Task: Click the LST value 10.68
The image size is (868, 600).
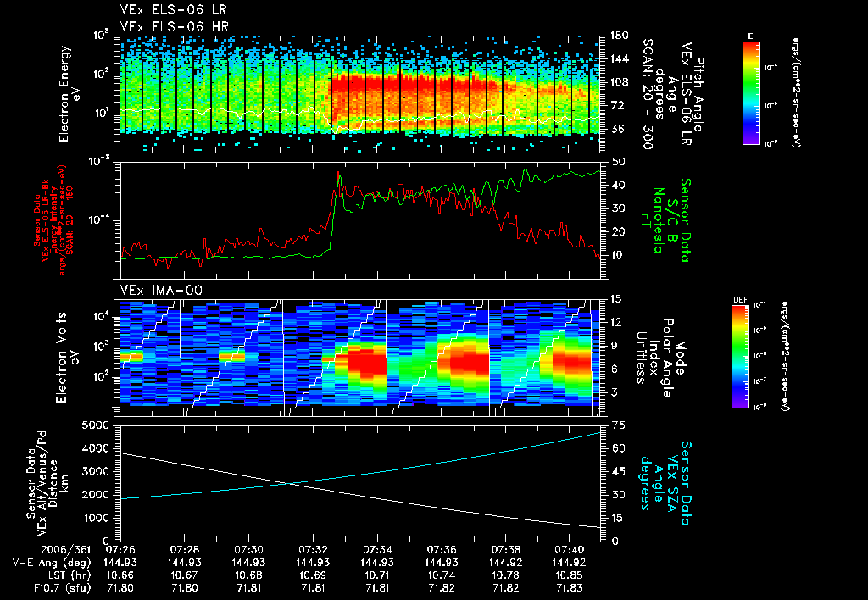Action: point(248,575)
